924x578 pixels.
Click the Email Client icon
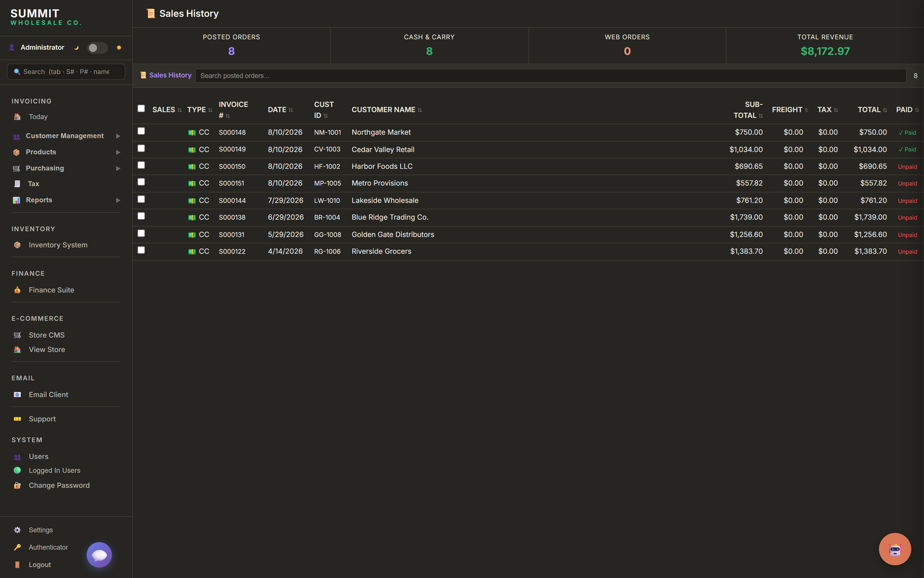click(x=17, y=395)
